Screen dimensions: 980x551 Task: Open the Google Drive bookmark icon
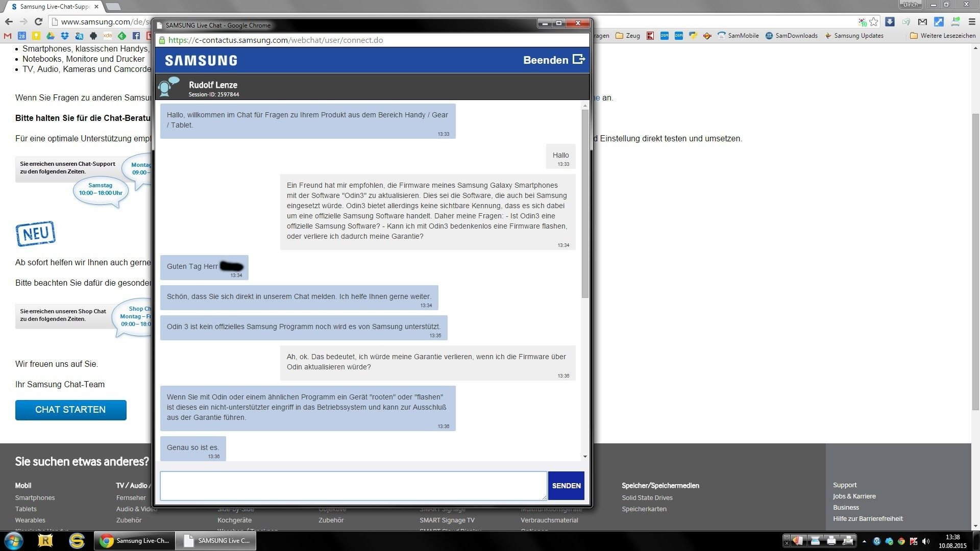(50, 36)
